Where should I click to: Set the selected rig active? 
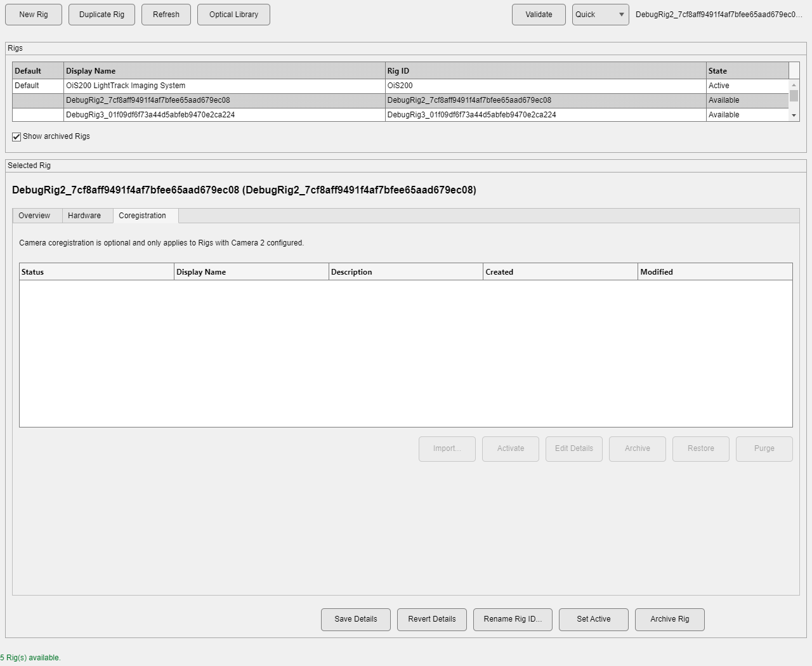(x=594, y=620)
